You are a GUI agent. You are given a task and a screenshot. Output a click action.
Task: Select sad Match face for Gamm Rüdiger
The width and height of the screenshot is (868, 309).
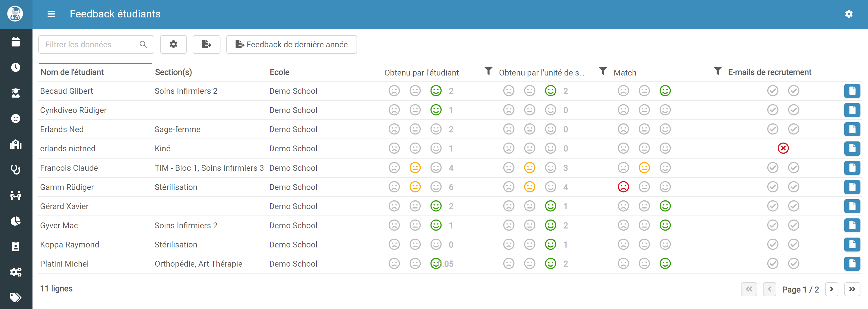pyautogui.click(x=623, y=187)
